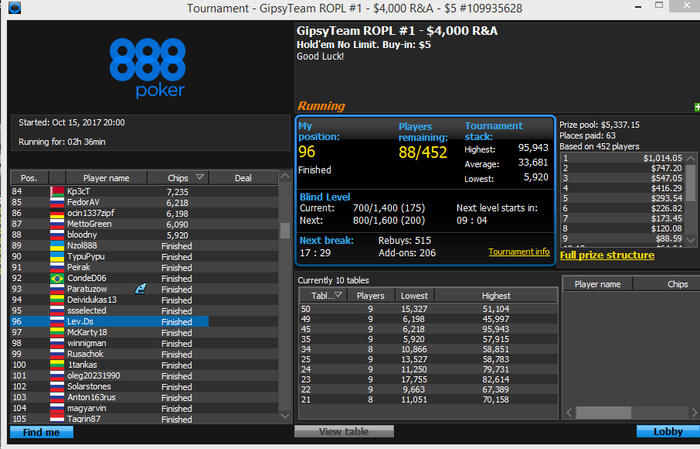Select player FedorAV in the list
700x449 pixels.
pos(144,202)
